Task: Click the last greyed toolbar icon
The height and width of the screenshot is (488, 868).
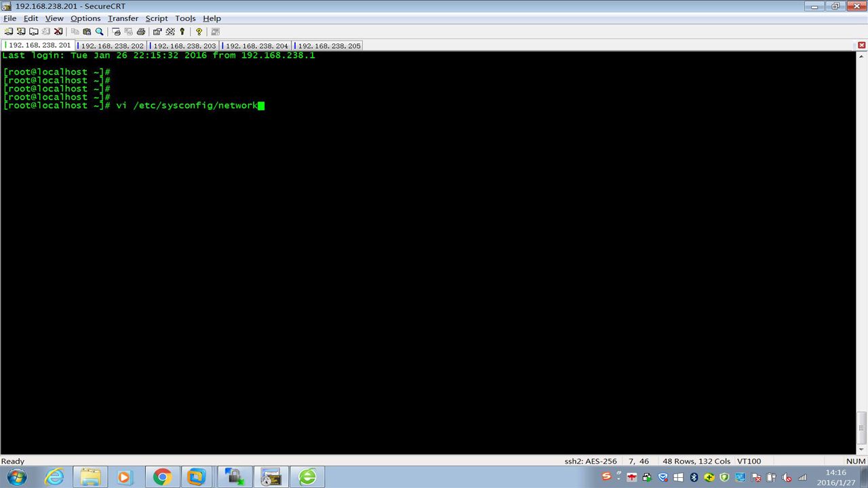Action: (216, 31)
